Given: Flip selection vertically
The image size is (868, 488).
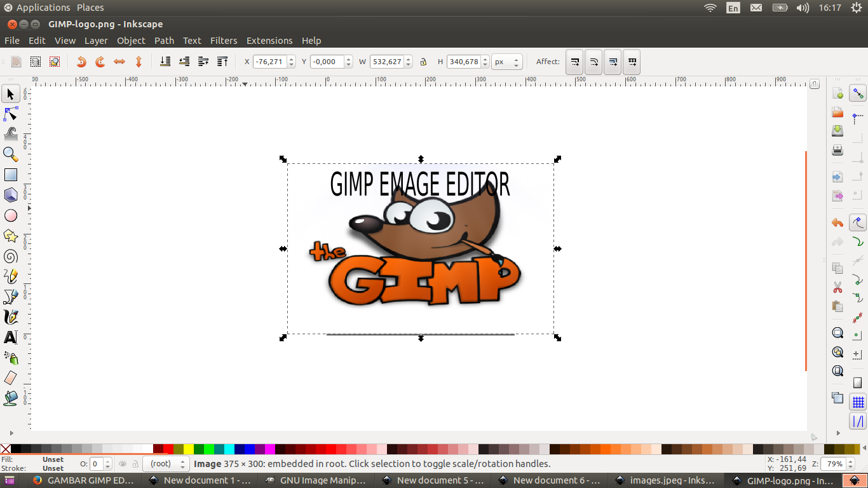Looking at the screenshot, I should [139, 62].
